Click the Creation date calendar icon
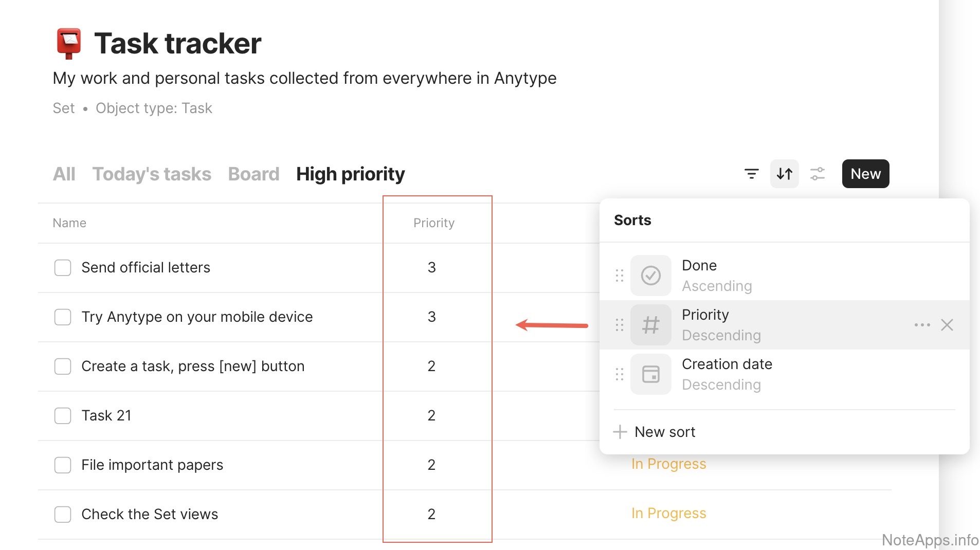The height and width of the screenshot is (550, 980). point(650,374)
